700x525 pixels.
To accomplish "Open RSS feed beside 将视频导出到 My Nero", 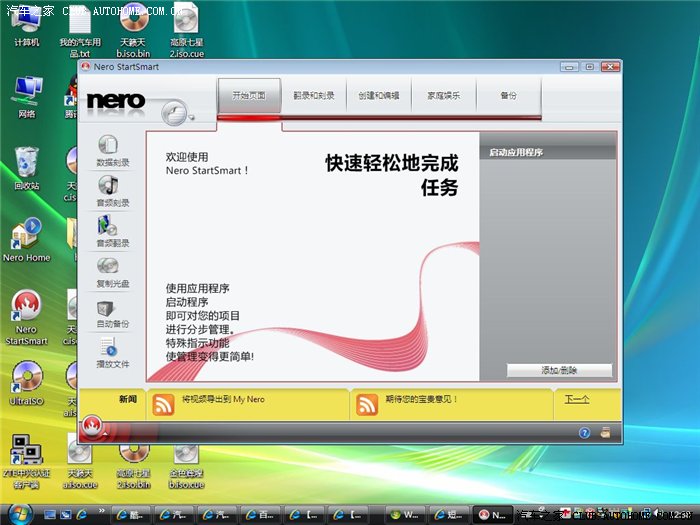I will tap(163, 404).
